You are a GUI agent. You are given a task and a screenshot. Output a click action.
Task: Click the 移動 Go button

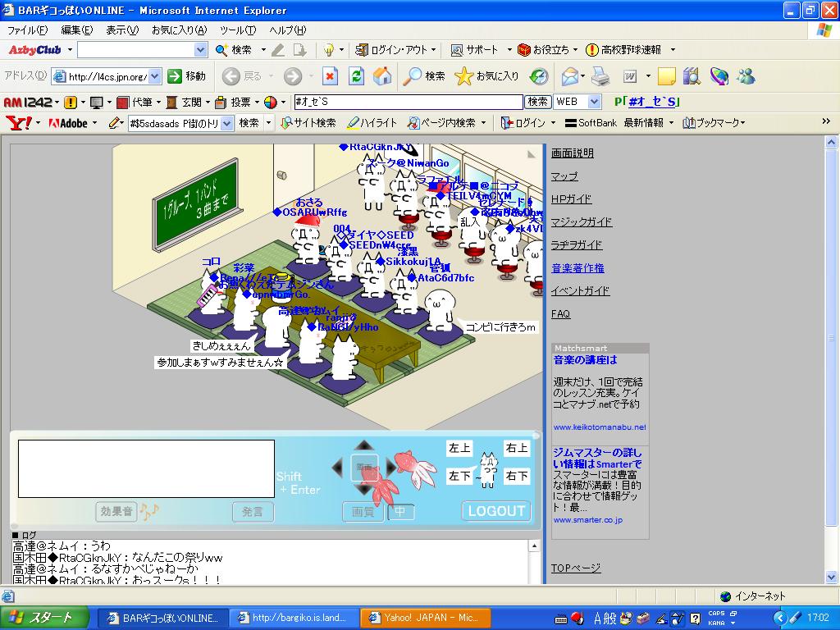coord(187,76)
